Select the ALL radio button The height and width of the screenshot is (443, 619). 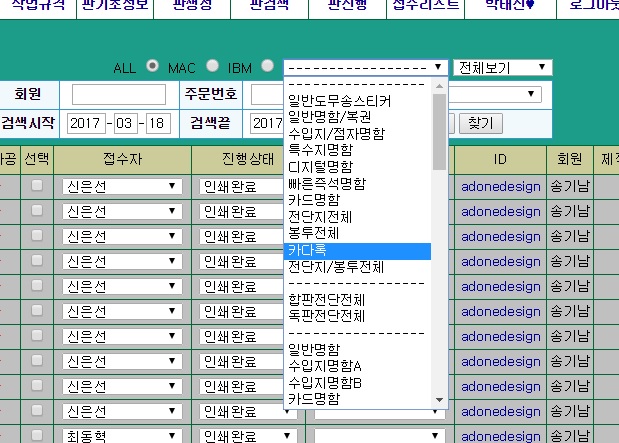point(152,67)
